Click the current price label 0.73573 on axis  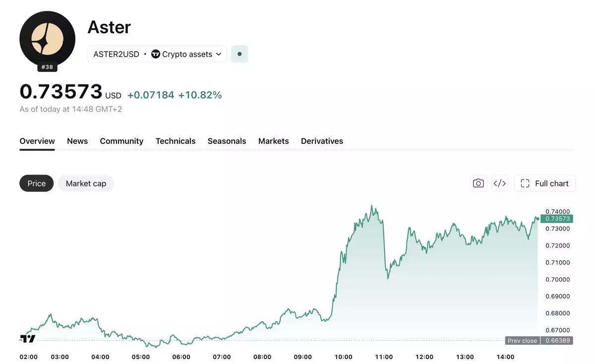(x=557, y=219)
